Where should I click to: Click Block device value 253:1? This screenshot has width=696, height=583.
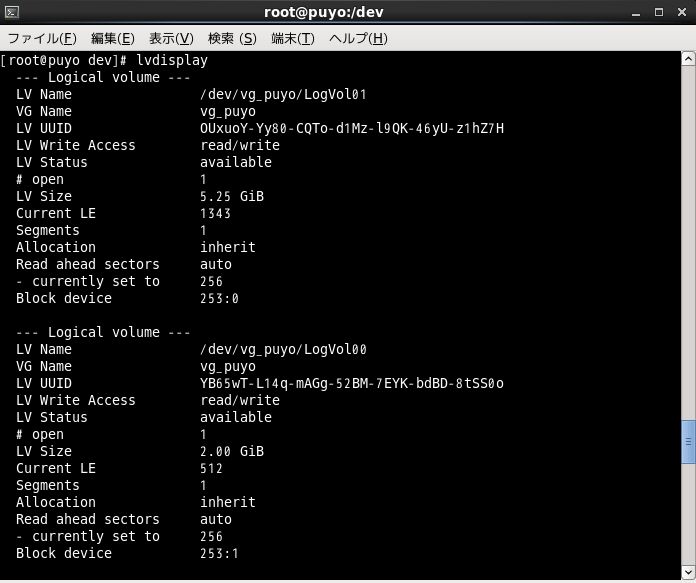(x=219, y=553)
